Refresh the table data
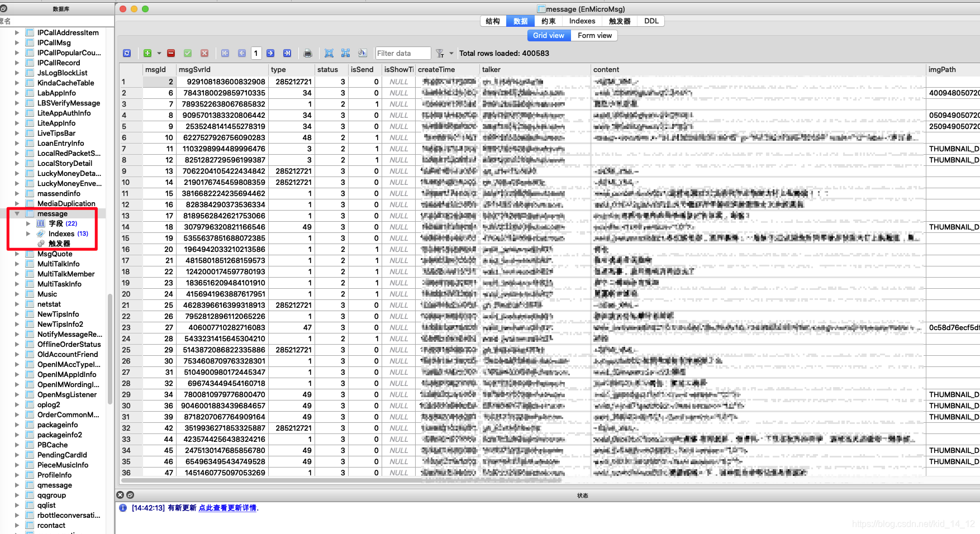The width and height of the screenshot is (980, 534). click(127, 53)
